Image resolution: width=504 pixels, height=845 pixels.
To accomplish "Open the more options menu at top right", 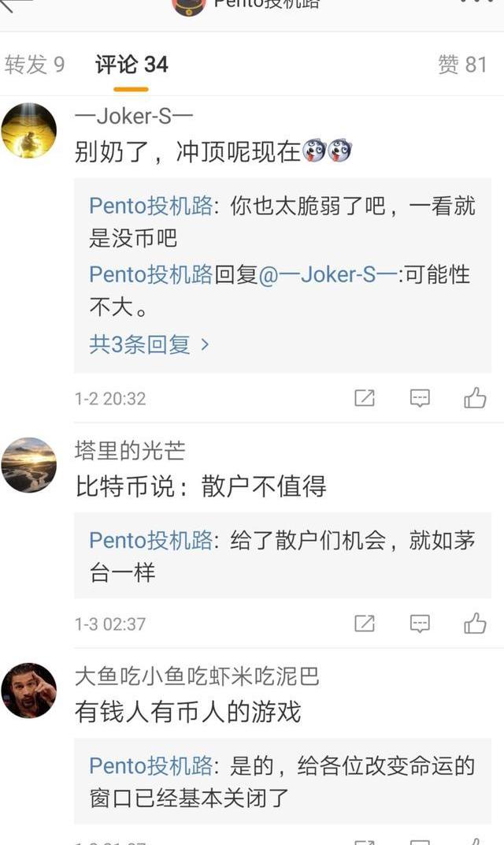I will click(477, 2).
